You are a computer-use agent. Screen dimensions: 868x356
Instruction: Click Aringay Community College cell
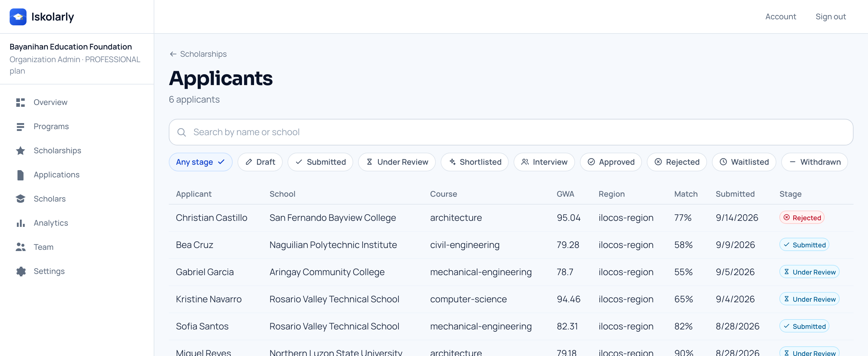point(327,272)
